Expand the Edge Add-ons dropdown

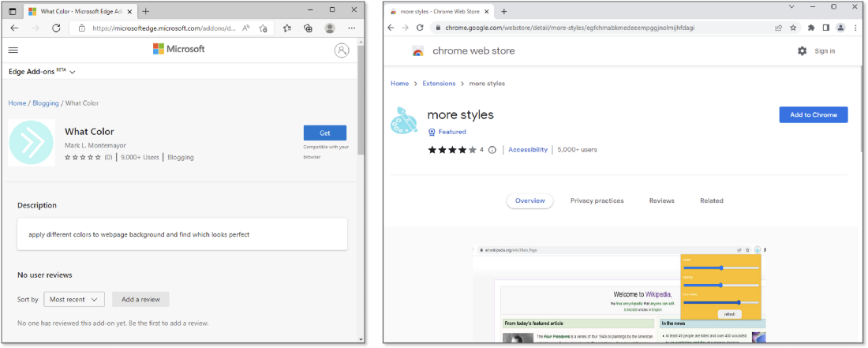73,72
